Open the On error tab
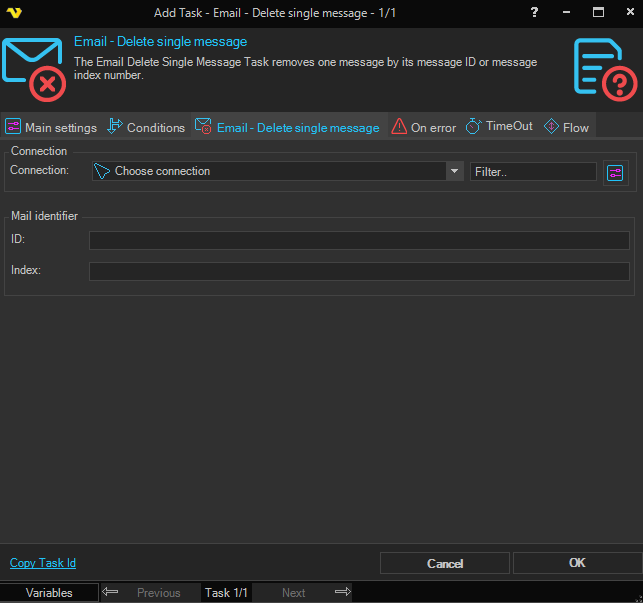The height and width of the screenshot is (603, 643). 424,127
